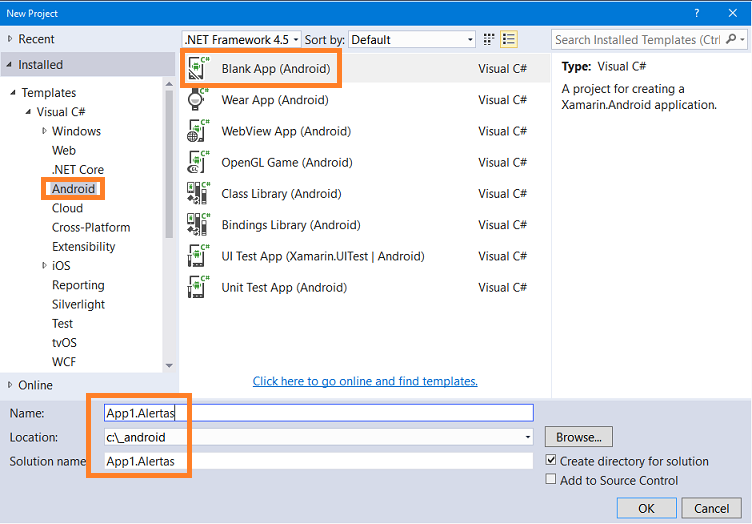Select the WCF category
The image size is (752, 524).
[64, 362]
